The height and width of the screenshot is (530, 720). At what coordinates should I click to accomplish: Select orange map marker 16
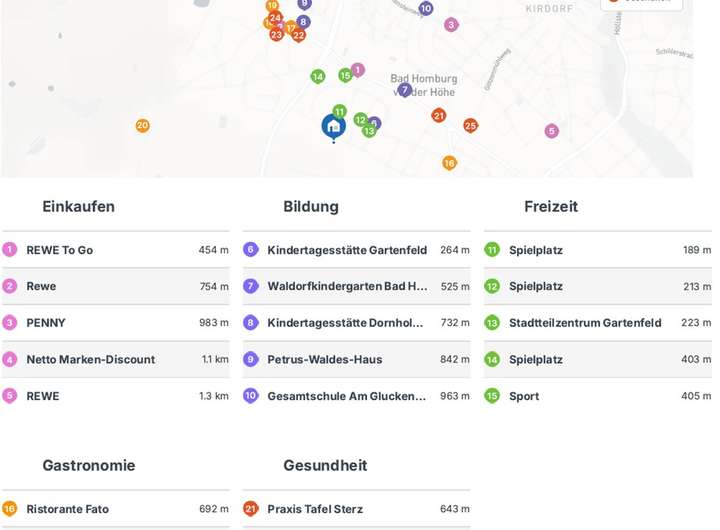pos(450,163)
